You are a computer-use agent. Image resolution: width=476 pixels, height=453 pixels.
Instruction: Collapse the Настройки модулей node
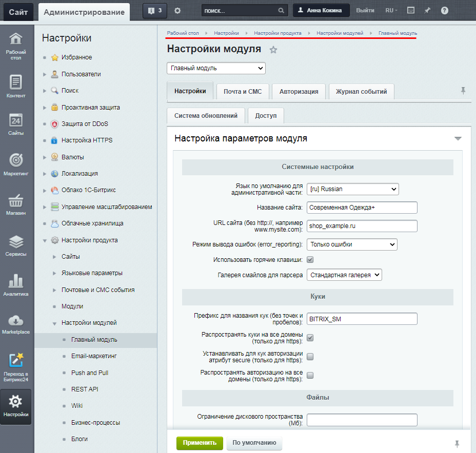pyautogui.click(x=54, y=323)
